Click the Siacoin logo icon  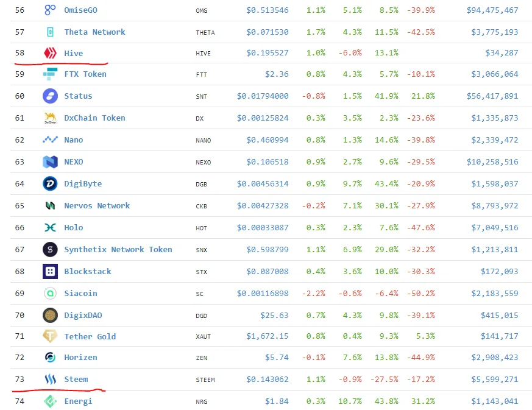point(50,294)
